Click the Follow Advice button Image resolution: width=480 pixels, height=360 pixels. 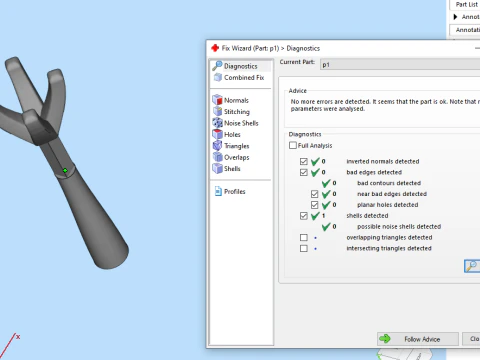[x=418, y=339]
